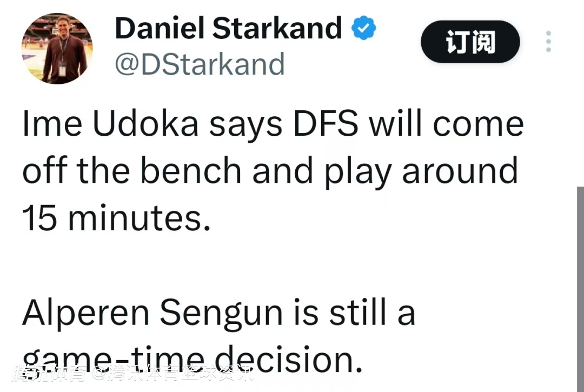Click the 订阅 subscribe button
This screenshot has width=584, height=392.
[470, 42]
